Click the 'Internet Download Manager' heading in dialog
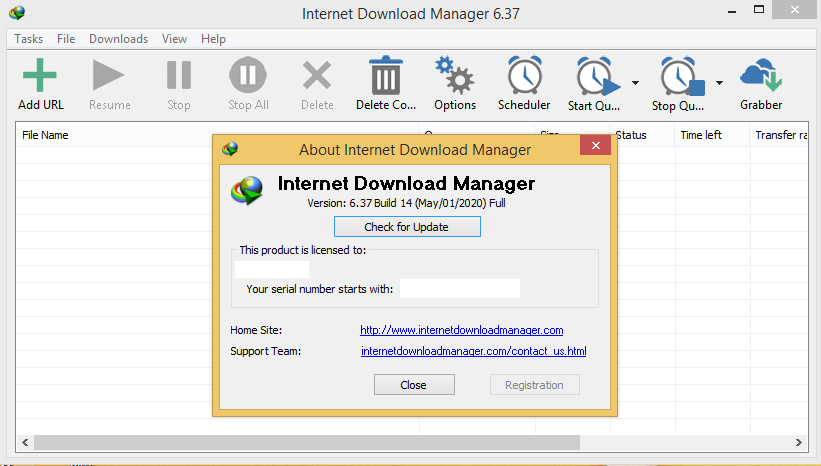This screenshot has width=821, height=466. 406,183
